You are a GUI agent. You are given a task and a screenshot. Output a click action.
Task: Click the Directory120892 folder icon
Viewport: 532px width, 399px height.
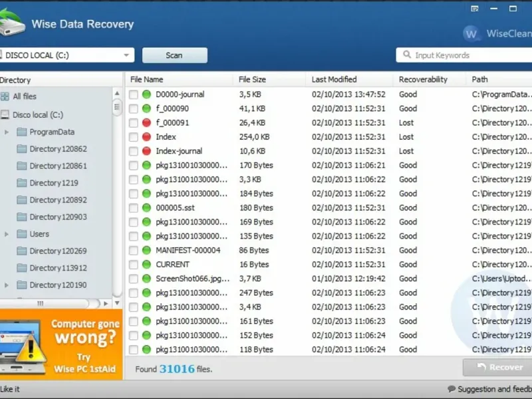(22, 200)
